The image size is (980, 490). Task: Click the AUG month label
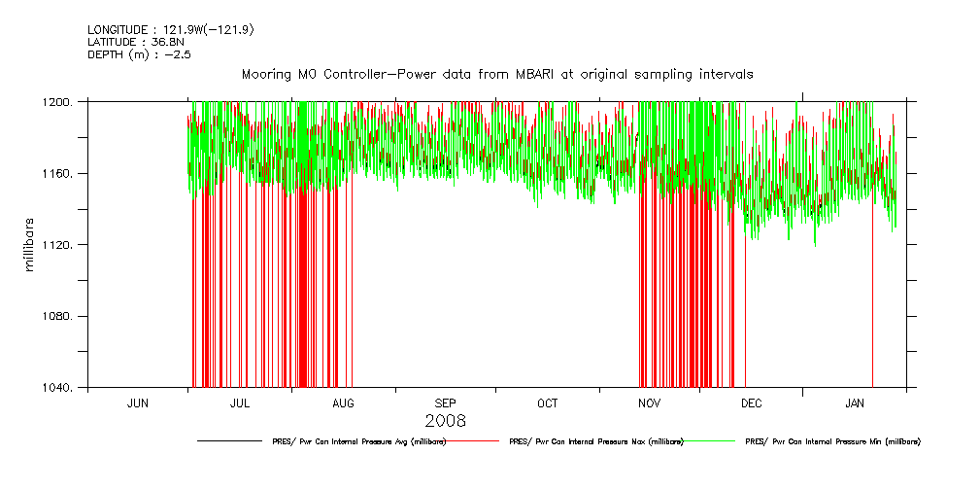pos(343,402)
